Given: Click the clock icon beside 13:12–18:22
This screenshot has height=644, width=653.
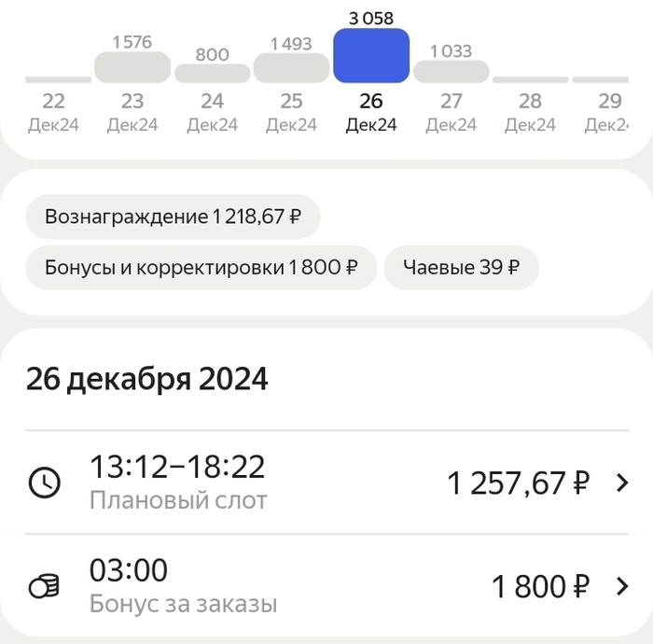Looking at the screenshot, I should 45,483.
